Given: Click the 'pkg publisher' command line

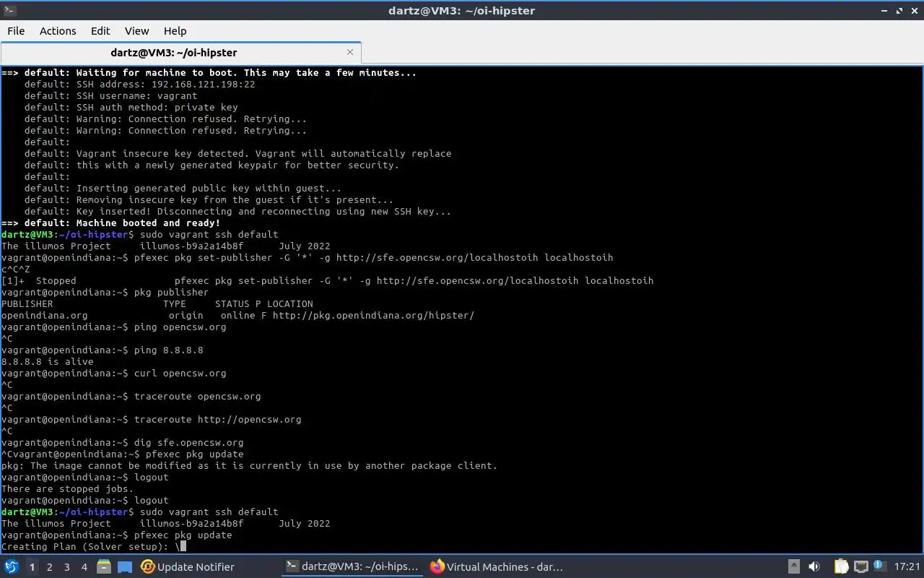Looking at the screenshot, I should (105, 293).
